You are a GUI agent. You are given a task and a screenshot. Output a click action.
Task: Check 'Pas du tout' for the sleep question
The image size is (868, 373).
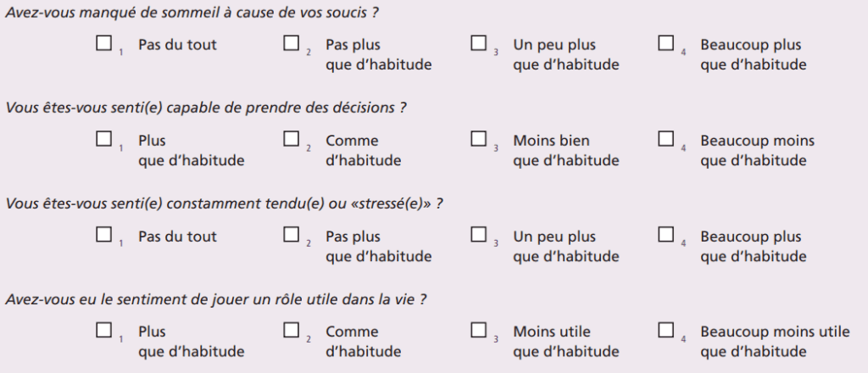tap(104, 43)
